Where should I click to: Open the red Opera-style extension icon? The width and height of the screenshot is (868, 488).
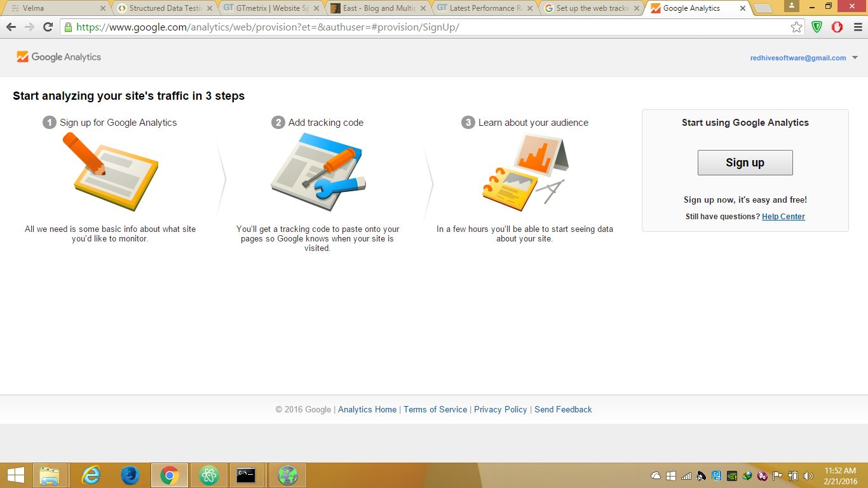coord(837,27)
